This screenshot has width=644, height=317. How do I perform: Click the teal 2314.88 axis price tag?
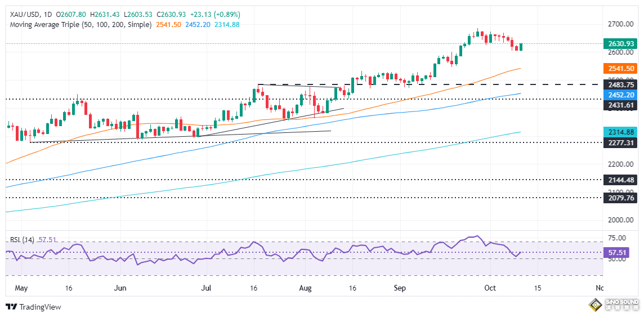pyautogui.click(x=620, y=132)
